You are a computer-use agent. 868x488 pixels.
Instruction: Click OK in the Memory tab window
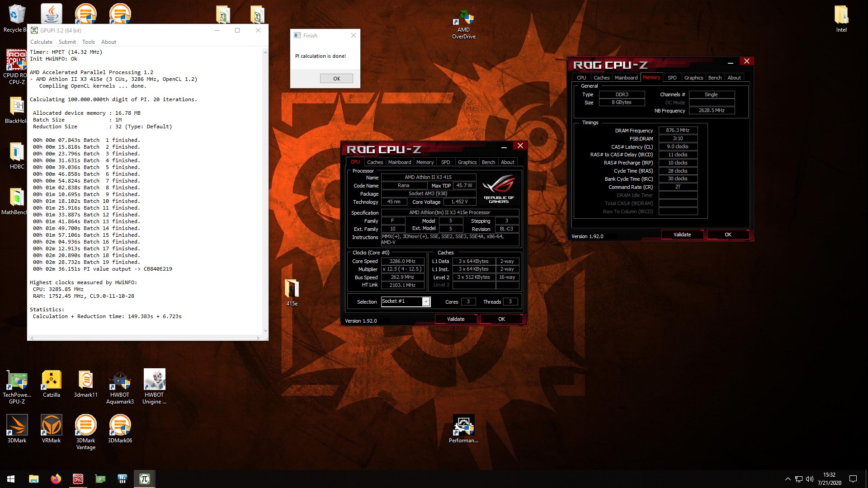coord(728,235)
